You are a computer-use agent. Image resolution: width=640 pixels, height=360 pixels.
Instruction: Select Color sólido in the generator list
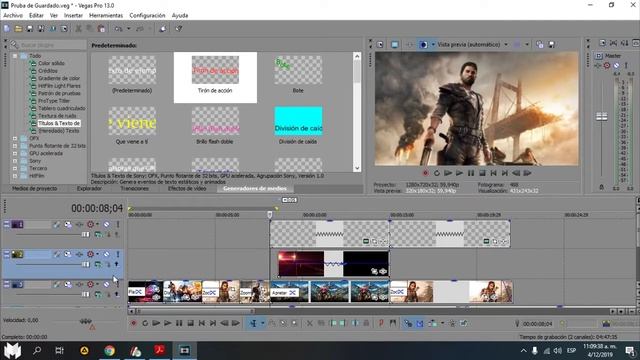51,63
